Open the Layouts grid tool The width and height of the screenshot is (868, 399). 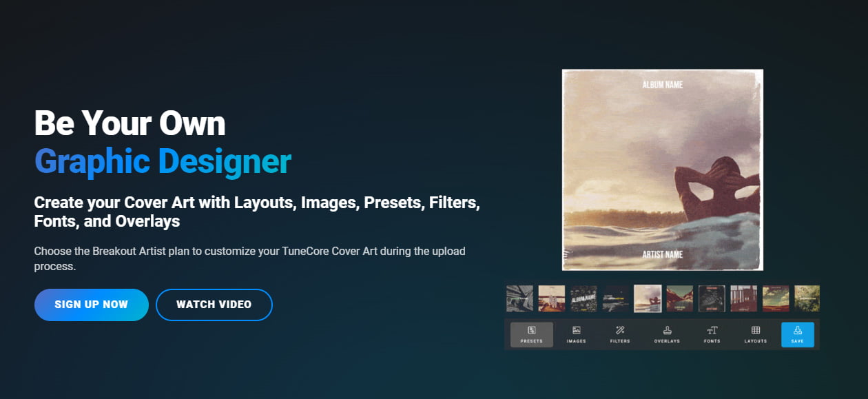755,334
